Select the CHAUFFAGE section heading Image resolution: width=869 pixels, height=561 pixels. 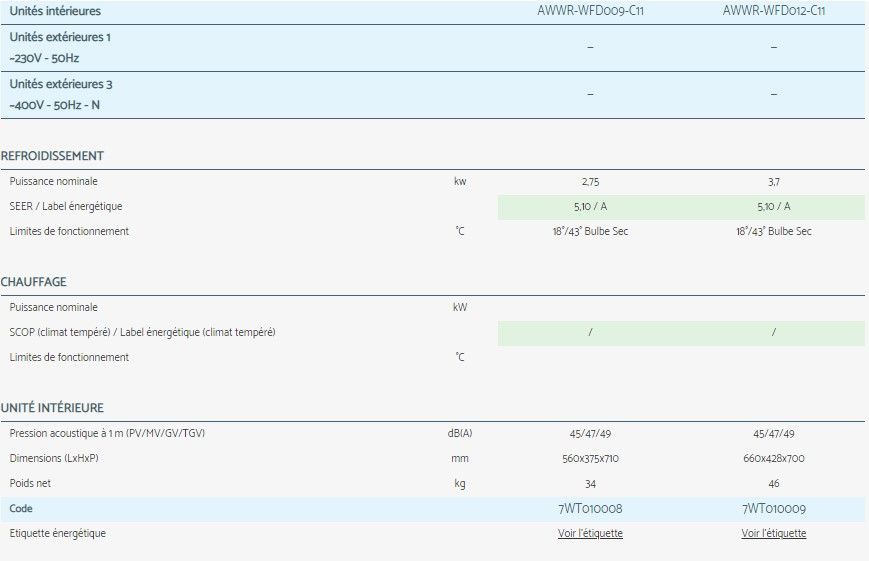(x=34, y=283)
